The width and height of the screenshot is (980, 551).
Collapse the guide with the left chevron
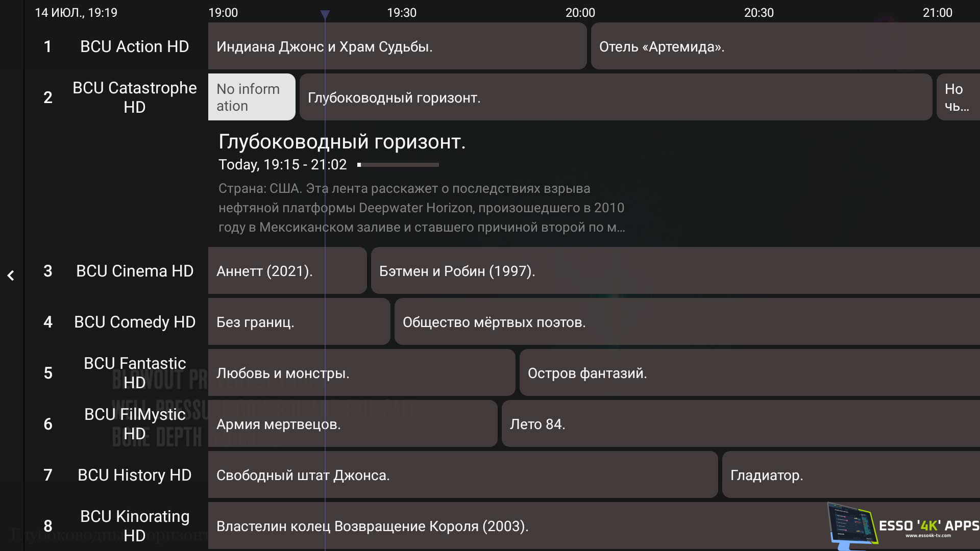click(x=11, y=275)
